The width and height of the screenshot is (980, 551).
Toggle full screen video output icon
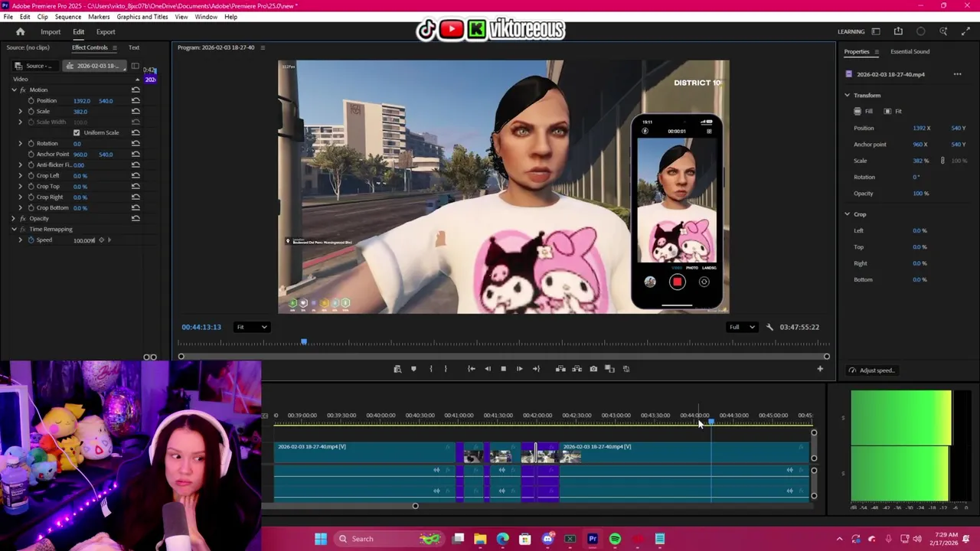pyautogui.click(x=964, y=31)
